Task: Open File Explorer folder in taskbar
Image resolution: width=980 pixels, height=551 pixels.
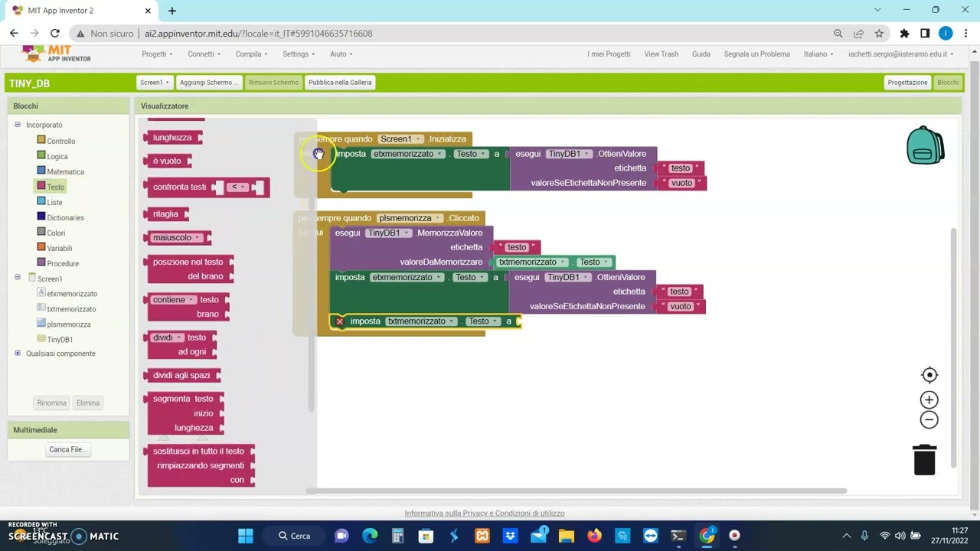Action: tap(567, 536)
